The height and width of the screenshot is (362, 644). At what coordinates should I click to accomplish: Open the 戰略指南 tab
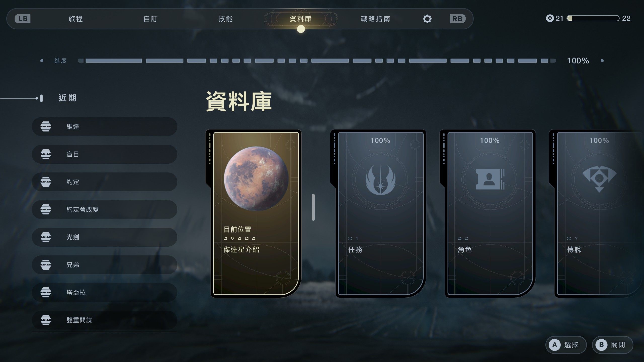(x=376, y=19)
